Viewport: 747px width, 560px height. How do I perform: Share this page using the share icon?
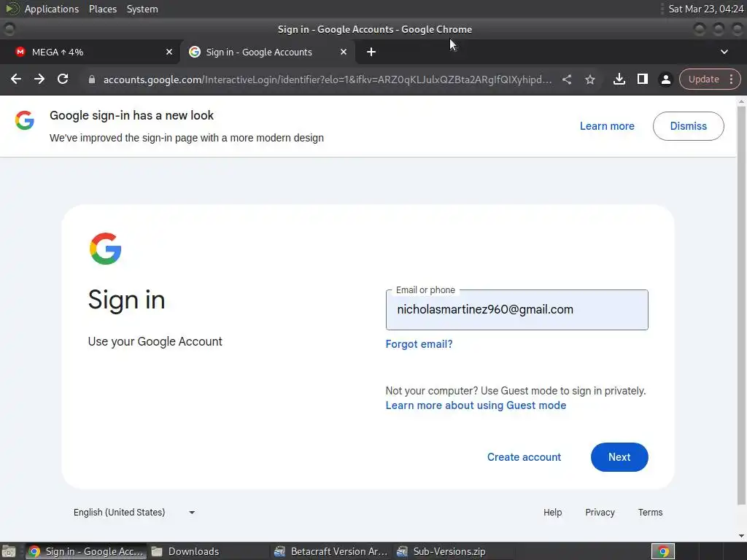[566, 79]
